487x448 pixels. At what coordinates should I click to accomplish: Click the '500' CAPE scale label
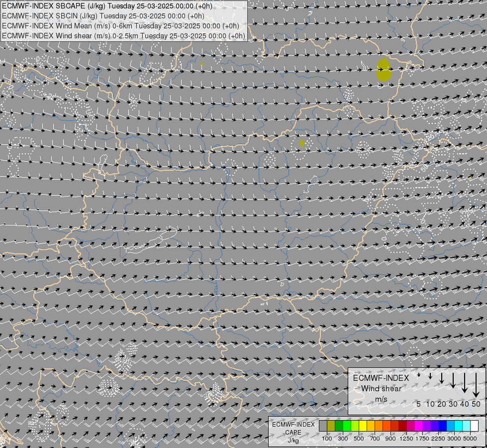click(359, 439)
